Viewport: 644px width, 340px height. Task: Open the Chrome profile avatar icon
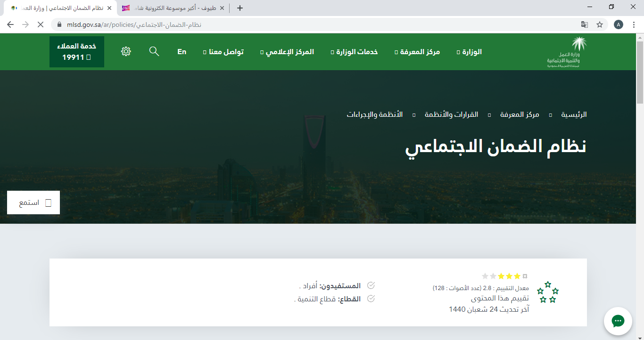pyautogui.click(x=619, y=24)
